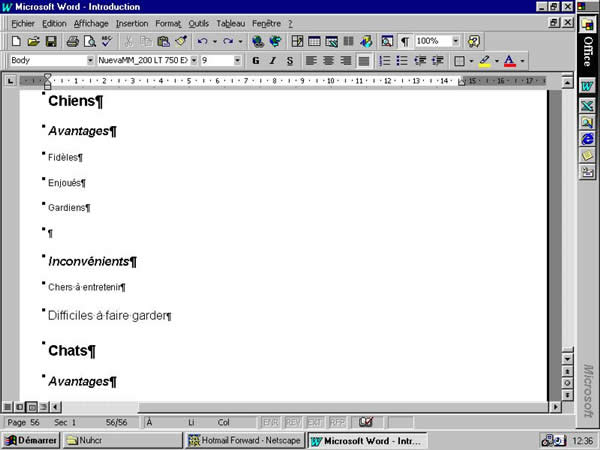
Task: Open the 100% zoom dropdown
Action: (456, 41)
